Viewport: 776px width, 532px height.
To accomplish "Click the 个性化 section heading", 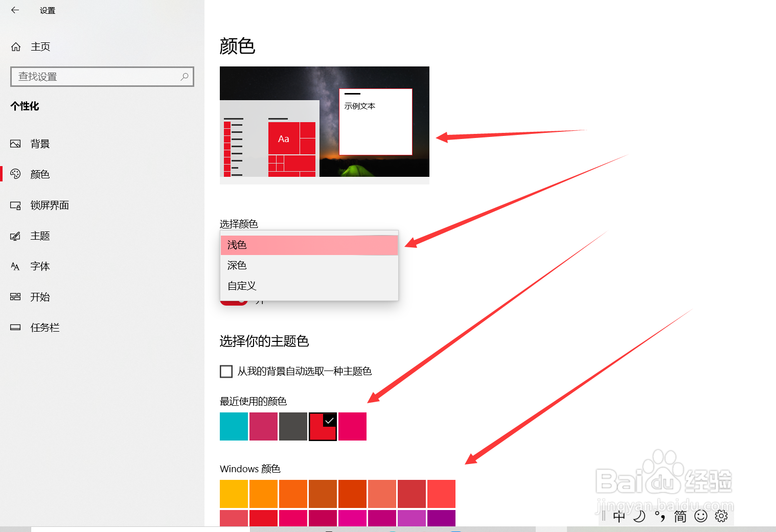I will click(x=25, y=106).
